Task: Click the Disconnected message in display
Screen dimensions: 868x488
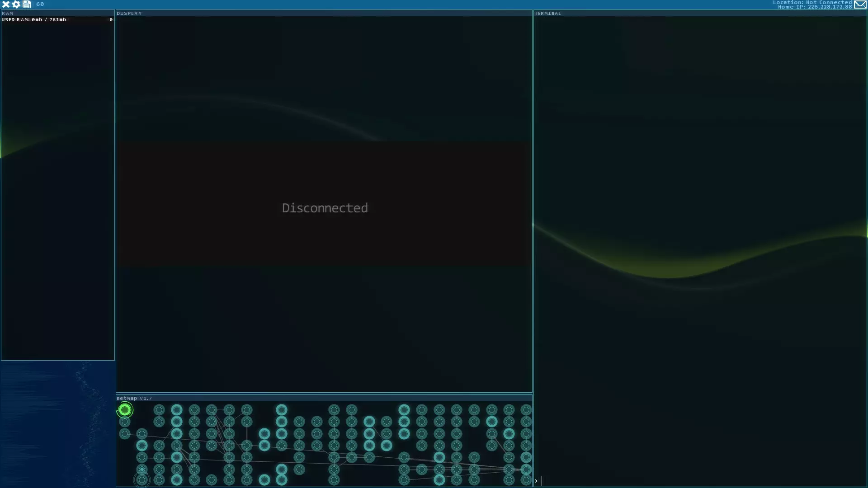Action: pos(325,208)
